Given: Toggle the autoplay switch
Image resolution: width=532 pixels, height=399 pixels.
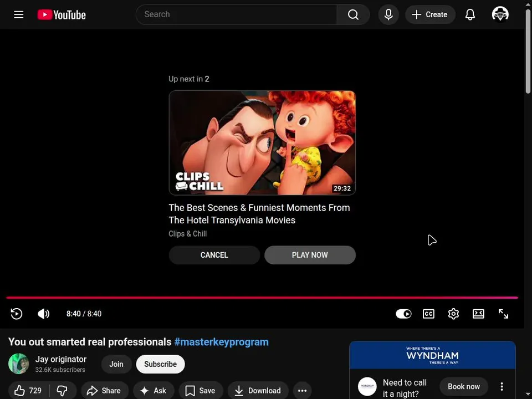Looking at the screenshot, I should (x=403, y=314).
